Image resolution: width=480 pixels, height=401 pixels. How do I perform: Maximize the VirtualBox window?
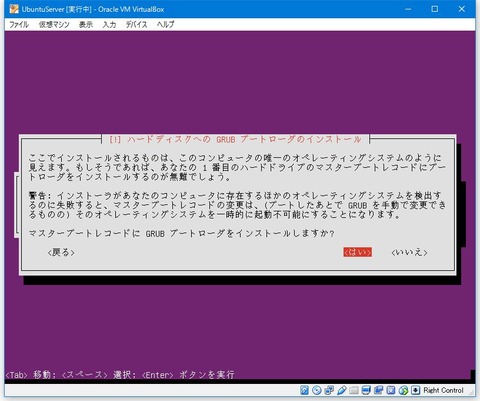coord(435,9)
